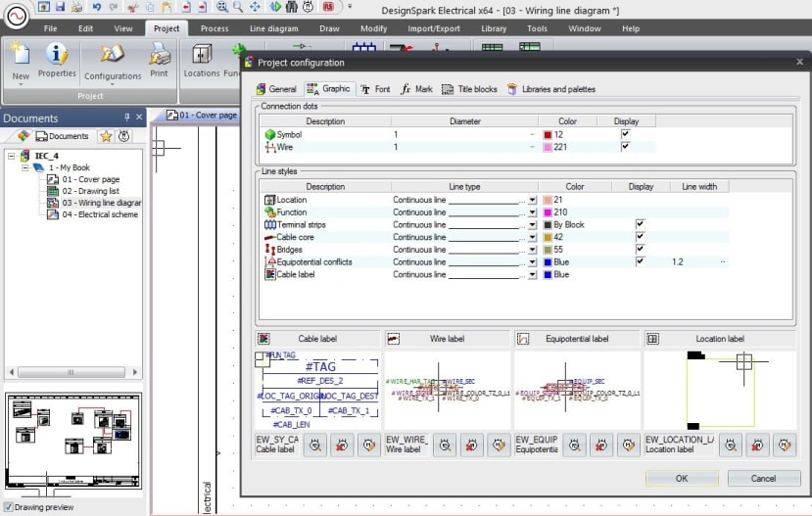The height and width of the screenshot is (516, 812).
Task: Open line type dropdown for Cable label
Action: tap(533, 275)
